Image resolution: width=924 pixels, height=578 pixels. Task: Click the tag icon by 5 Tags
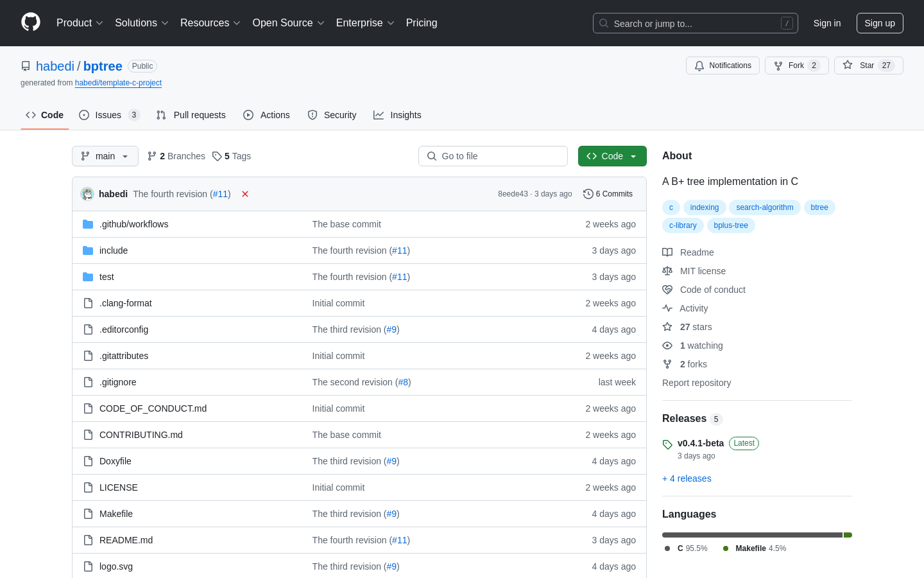217,156
